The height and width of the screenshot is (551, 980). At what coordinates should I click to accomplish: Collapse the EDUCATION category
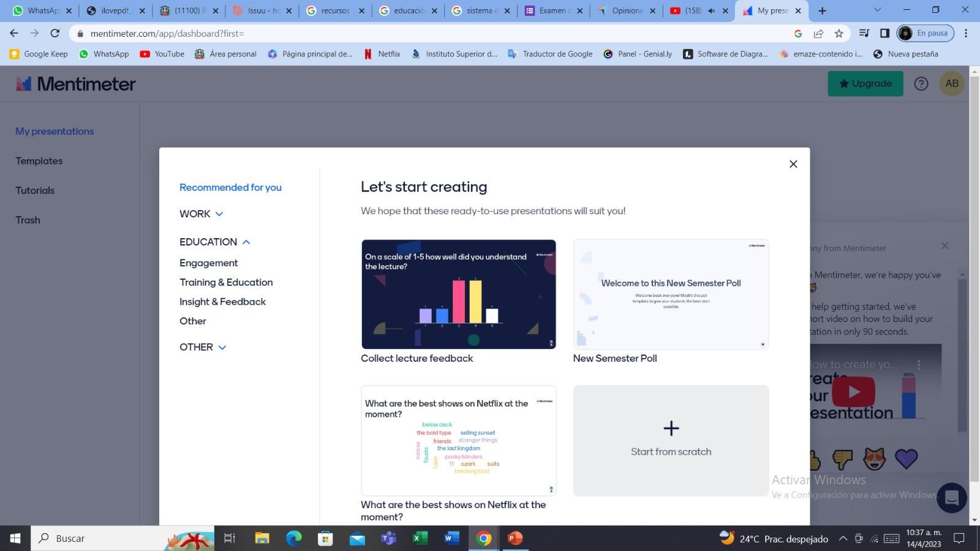pos(215,242)
